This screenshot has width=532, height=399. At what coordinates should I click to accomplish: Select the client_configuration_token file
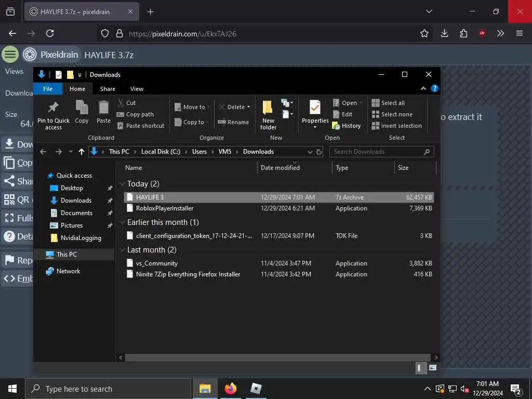(278, 236)
